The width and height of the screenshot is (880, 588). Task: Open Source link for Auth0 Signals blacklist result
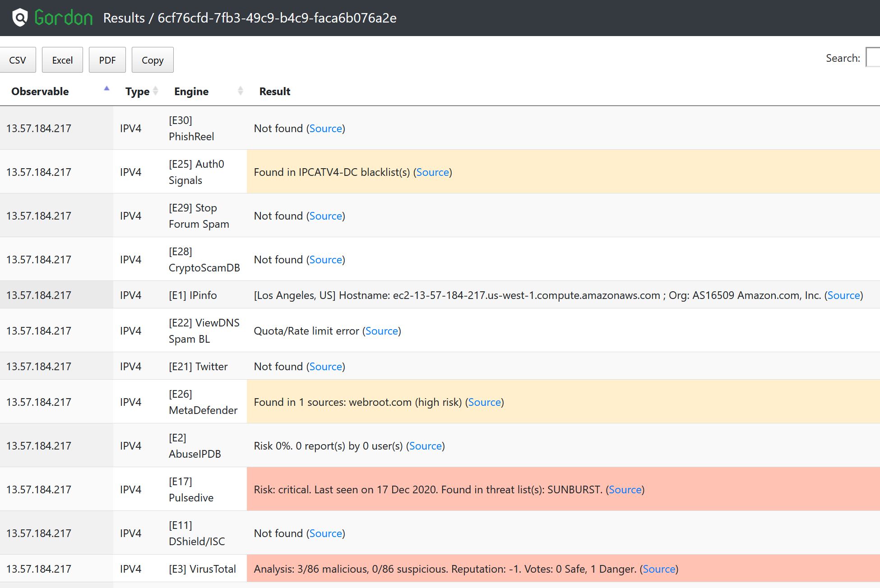tap(433, 172)
